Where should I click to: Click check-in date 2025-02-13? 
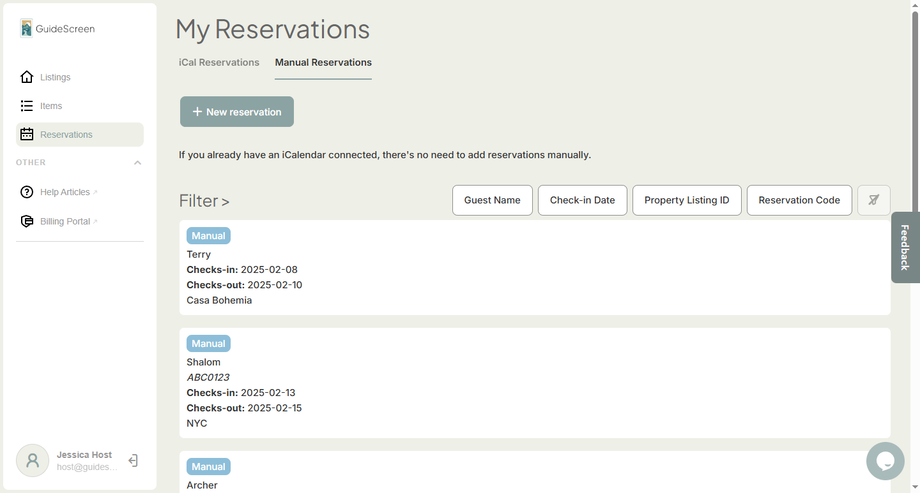(x=269, y=393)
